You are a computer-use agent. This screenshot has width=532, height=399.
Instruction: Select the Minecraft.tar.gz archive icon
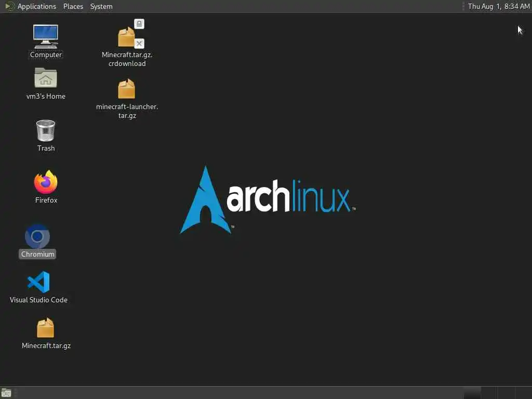(46, 333)
